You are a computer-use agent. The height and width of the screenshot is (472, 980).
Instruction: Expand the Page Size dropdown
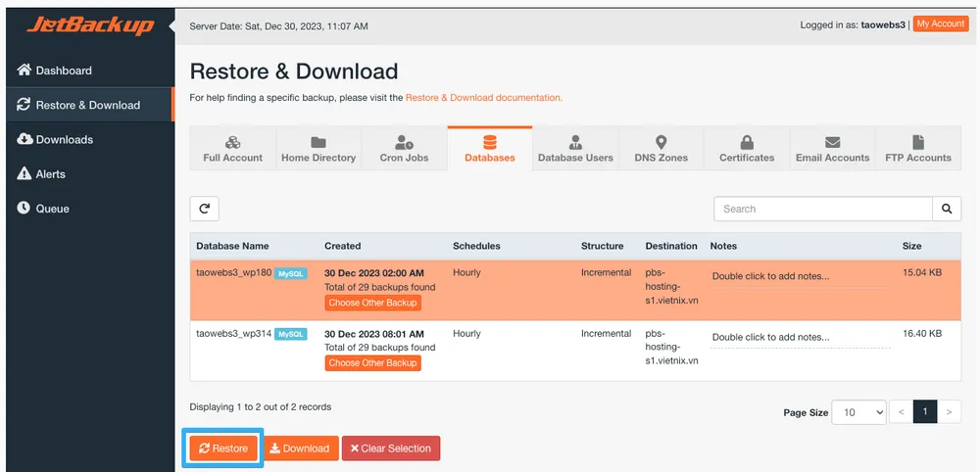coord(858,412)
